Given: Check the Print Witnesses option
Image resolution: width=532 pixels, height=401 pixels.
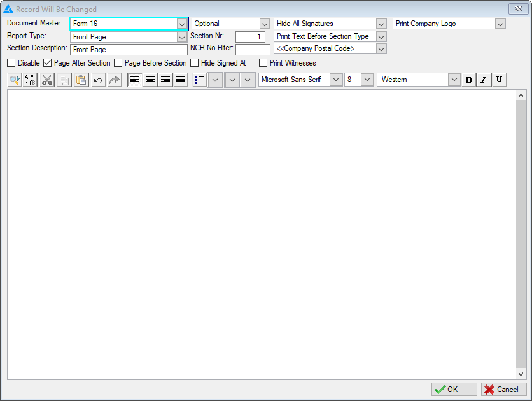Looking at the screenshot, I should (x=263, y=63).
